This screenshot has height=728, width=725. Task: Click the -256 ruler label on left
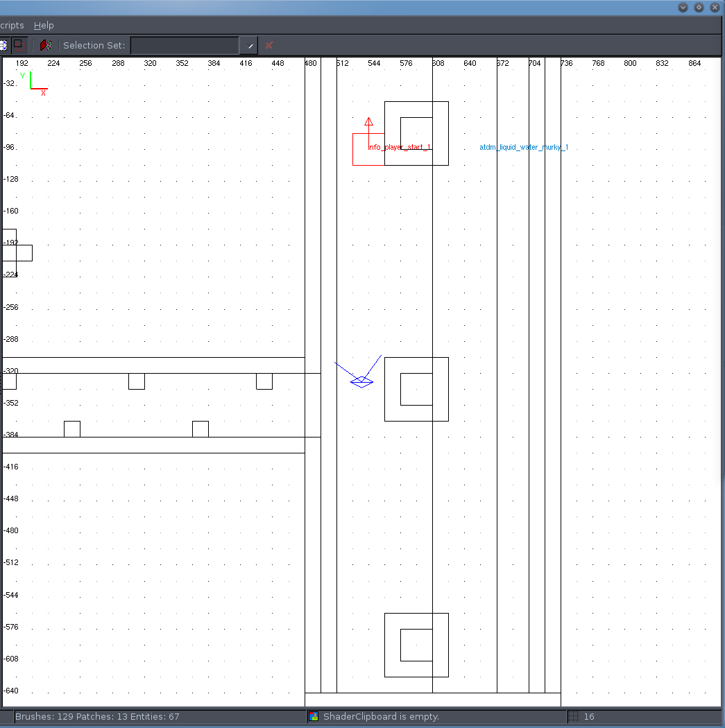11,307
